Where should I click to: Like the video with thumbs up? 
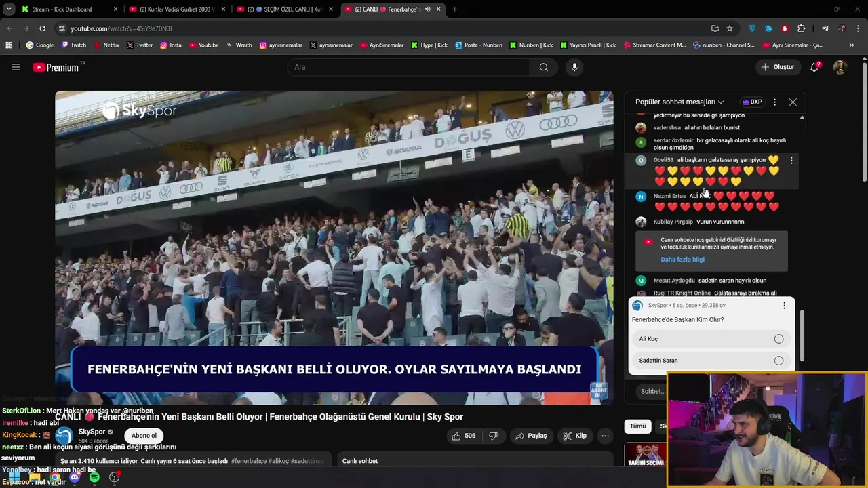pos(464,436)
